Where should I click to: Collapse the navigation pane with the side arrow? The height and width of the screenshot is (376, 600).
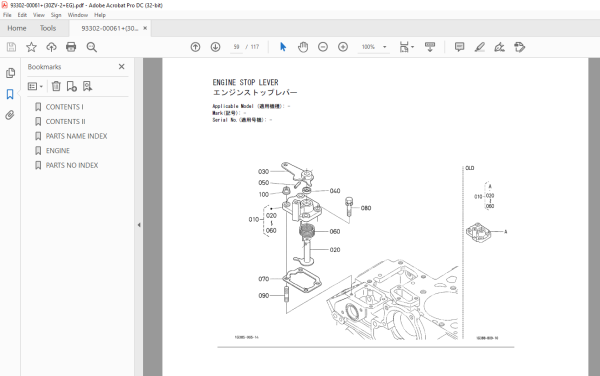(x=139, y=225)
